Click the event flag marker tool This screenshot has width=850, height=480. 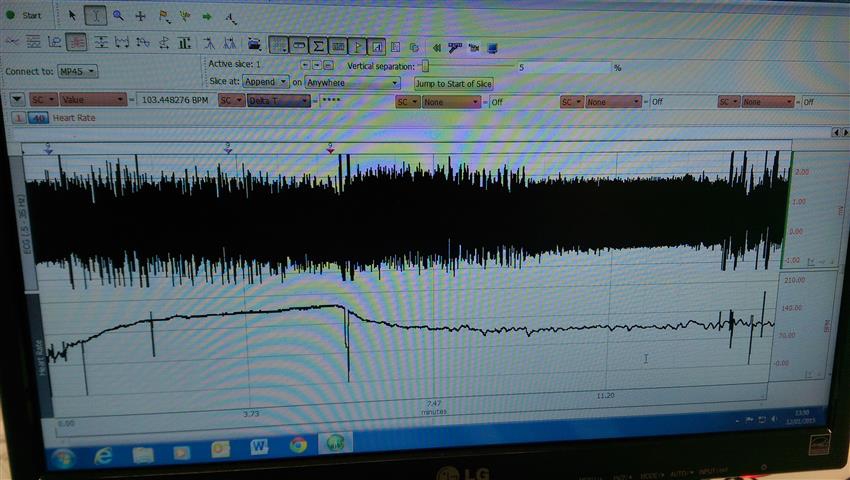pyautogui.click(x=162, y=17)
